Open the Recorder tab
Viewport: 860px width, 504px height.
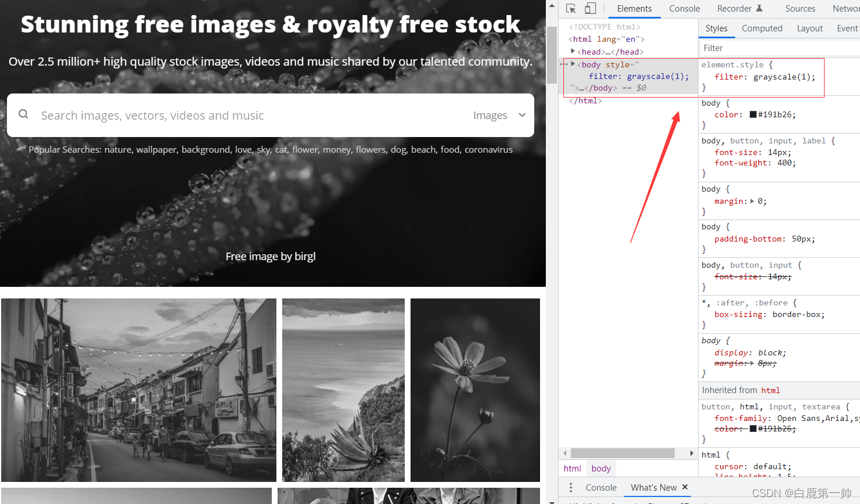click(734, 9)
